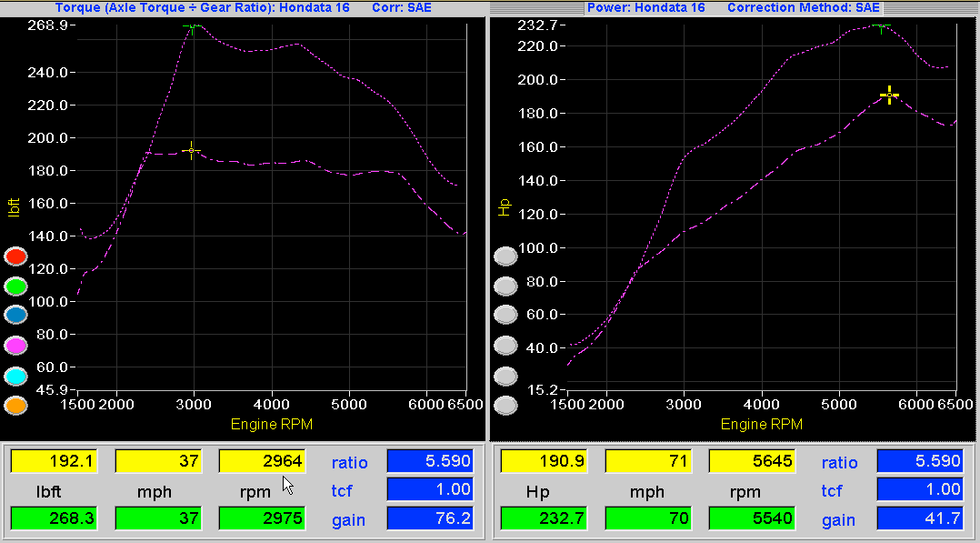The image size is (980, 543).
Task: Toggle the magenta run circle
Action: pos(16,346)
